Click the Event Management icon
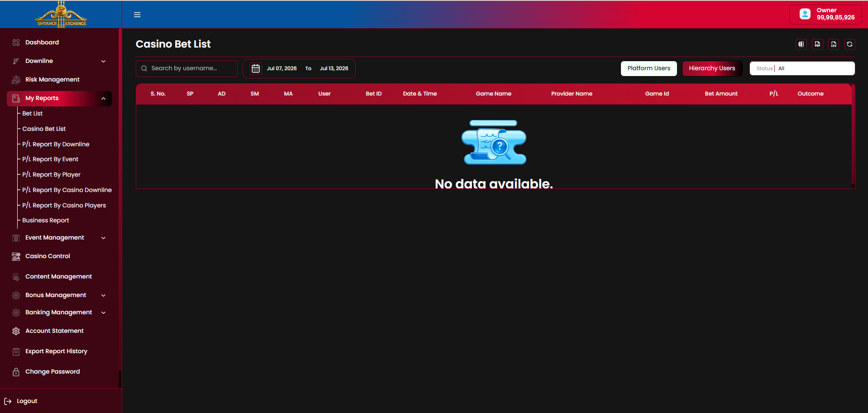The image size is (868, 413). click(x=16, y=238)
